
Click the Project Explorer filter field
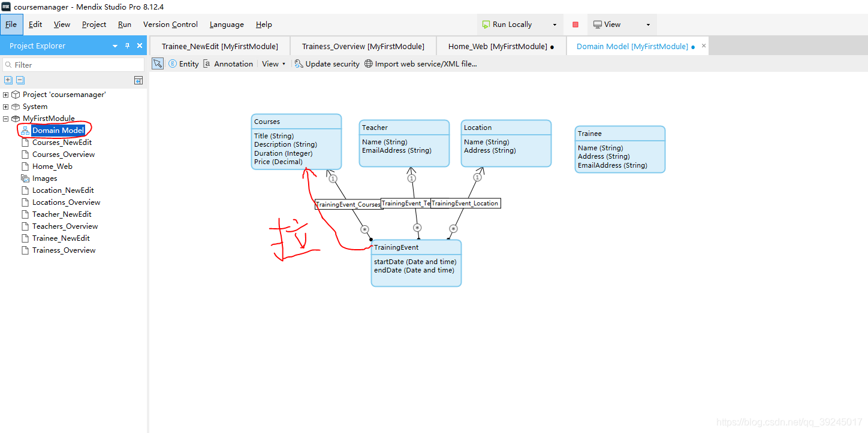click(x=74, y=65)
